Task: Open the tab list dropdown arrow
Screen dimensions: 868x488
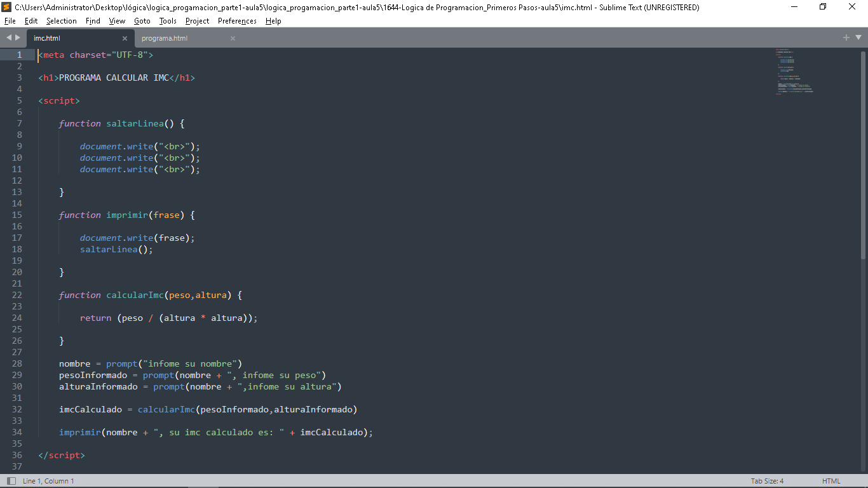Action: click(858, 37)
